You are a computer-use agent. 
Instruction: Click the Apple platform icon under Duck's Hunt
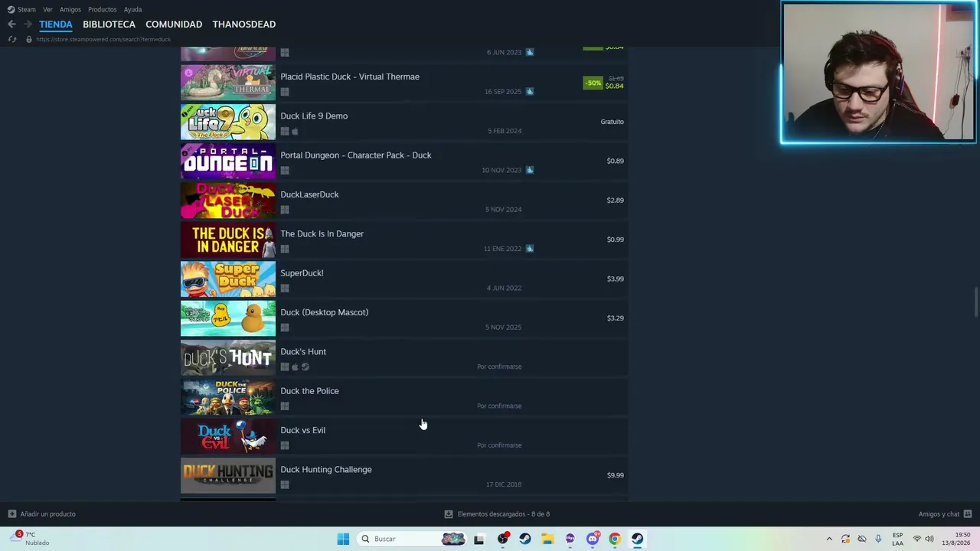pyautogui.click(x=295, y=367)
